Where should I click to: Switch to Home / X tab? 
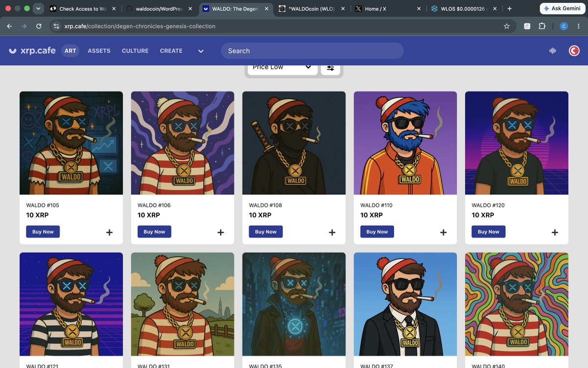(x=387, y=9)
